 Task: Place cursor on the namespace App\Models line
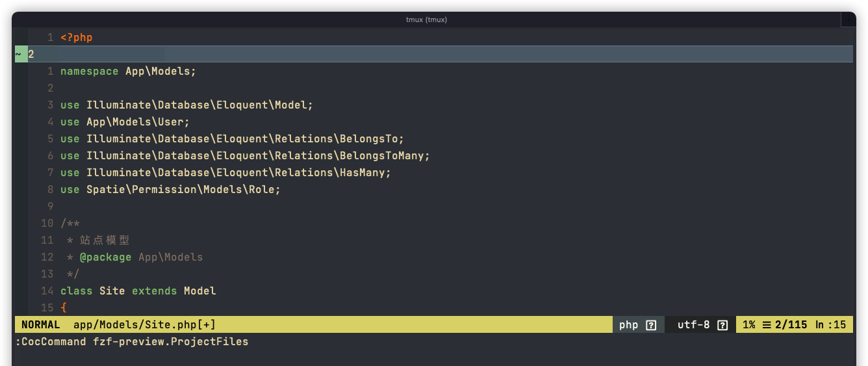click(128, 72)
